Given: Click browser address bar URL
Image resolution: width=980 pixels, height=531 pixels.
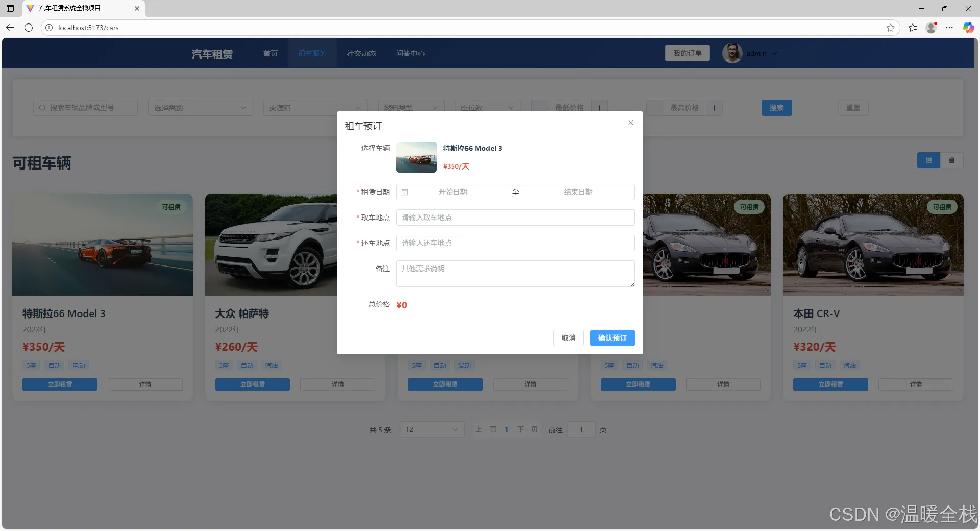Looking at the screenshot, I should coord(88,28).
